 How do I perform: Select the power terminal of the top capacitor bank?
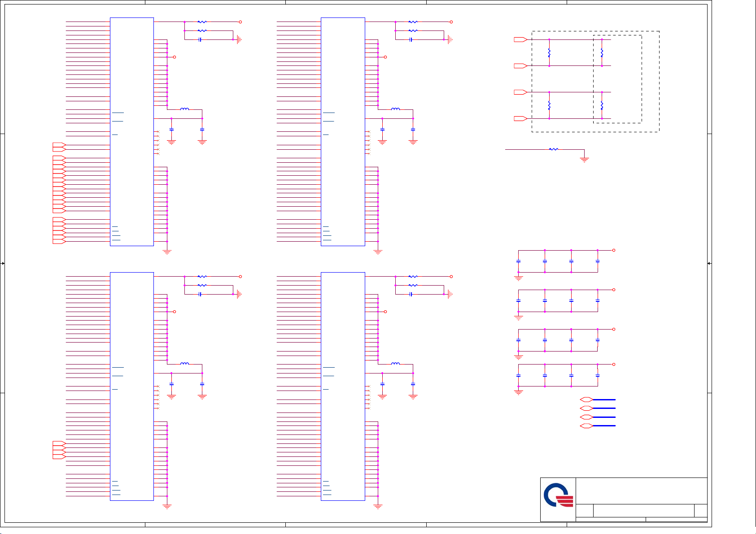click(x=614, y=250)
